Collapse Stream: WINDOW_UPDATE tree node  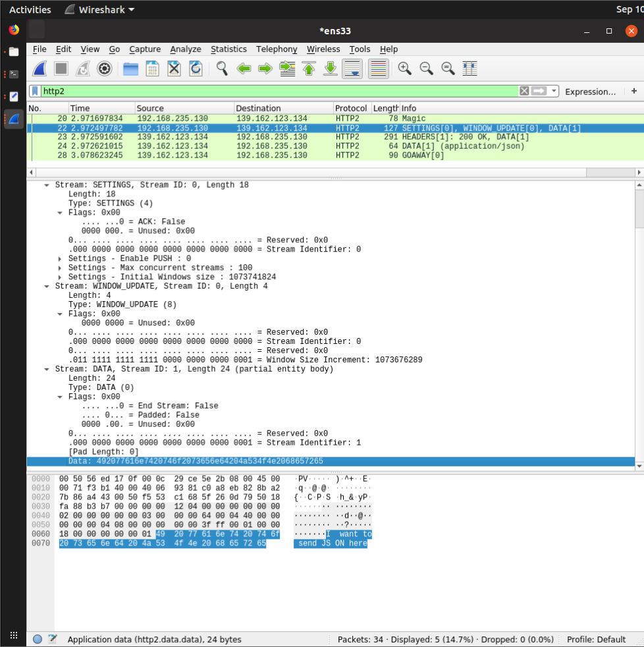pyautogui.click(x=47, y=287)
